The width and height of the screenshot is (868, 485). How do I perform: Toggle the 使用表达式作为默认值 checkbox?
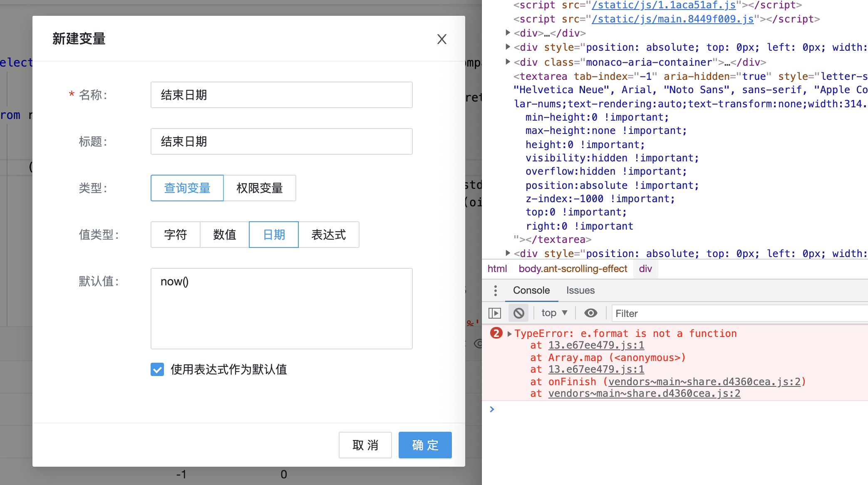157,369
